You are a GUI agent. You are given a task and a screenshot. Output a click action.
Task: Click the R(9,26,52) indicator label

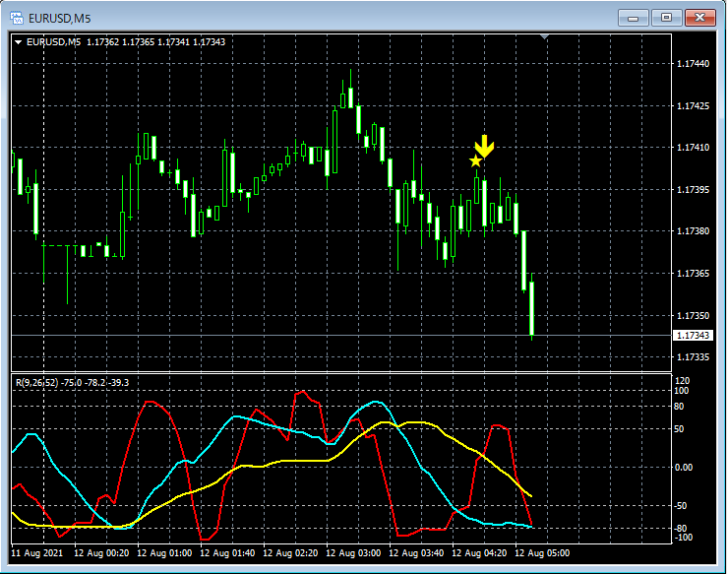click(x=72, y=383)
